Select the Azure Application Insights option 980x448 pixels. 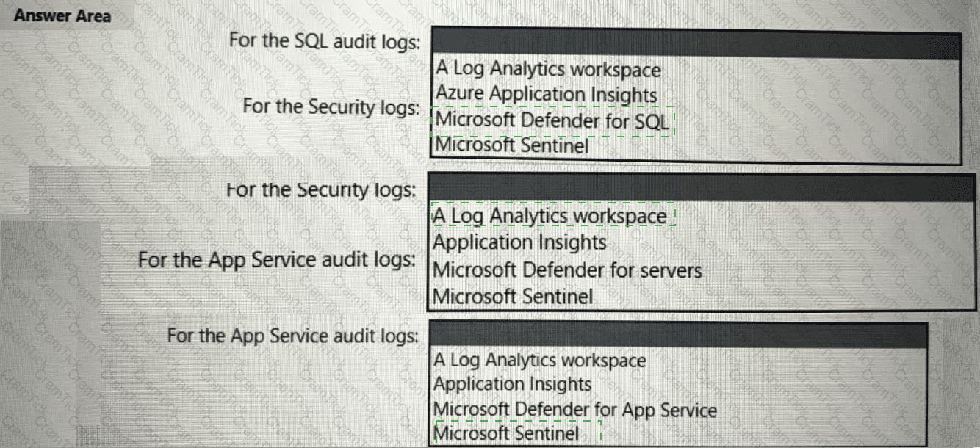tap(546, 94)
